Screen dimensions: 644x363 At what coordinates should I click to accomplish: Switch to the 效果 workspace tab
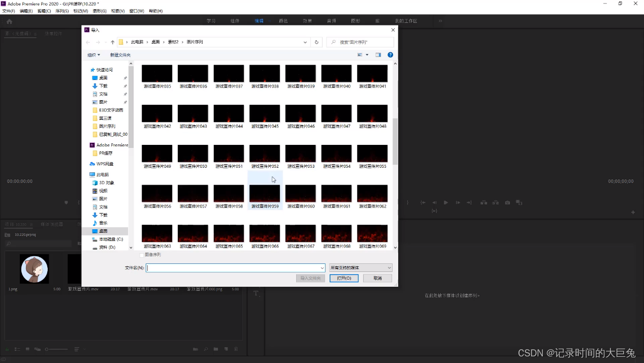[307, 21]
